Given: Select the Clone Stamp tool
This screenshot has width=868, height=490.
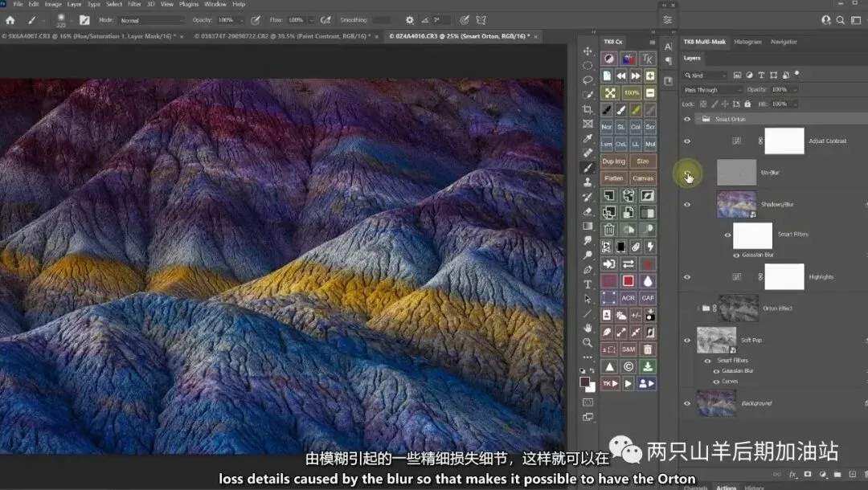Looking at the screenshot, I should point(588,182).
